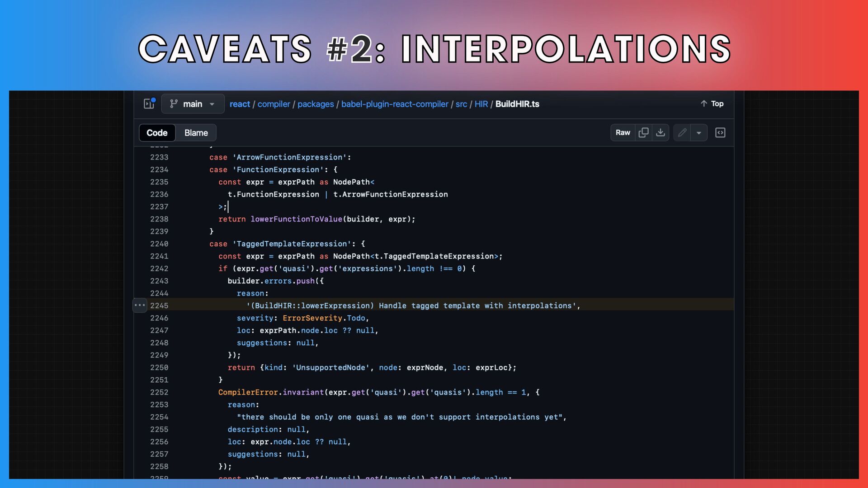Image resolution: width=868 pixels, height=488 pixels.
Task: Copy raw file contents icon
Action: tap(643, 132)
